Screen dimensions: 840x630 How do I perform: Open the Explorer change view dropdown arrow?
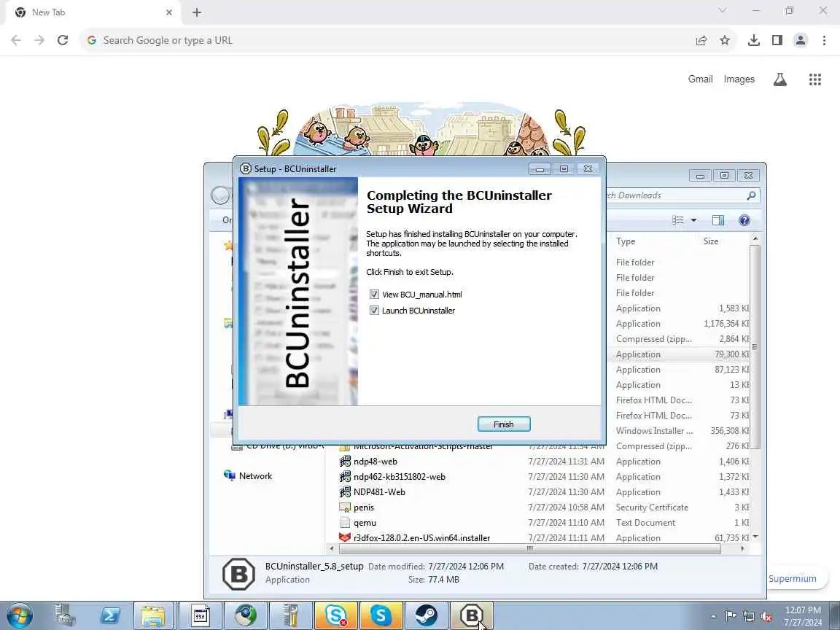coord(693,220)
